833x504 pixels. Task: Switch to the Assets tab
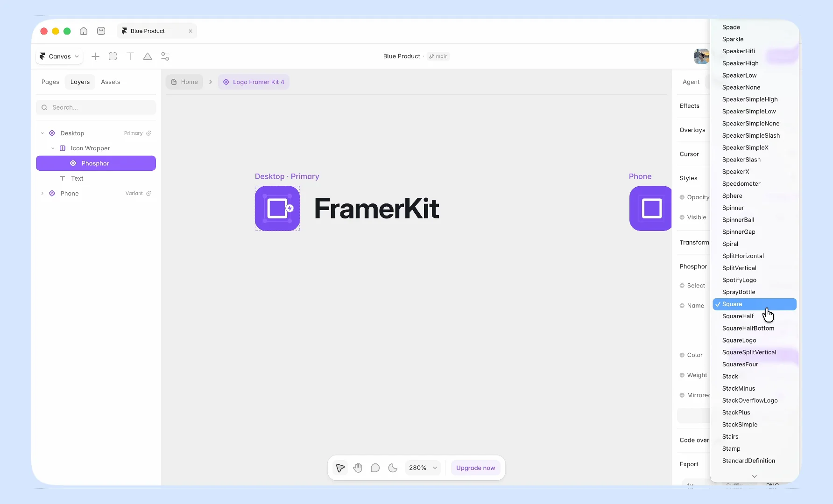click(x=111, y=82)
